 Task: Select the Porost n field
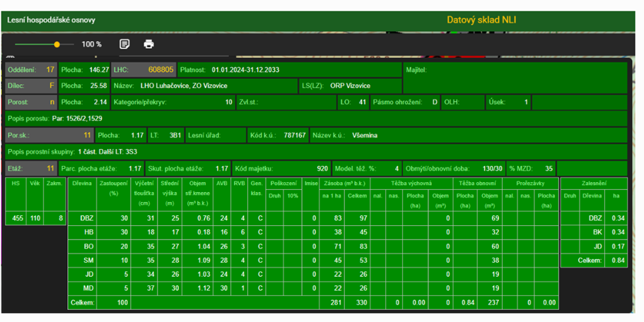(x=31, y=102)
